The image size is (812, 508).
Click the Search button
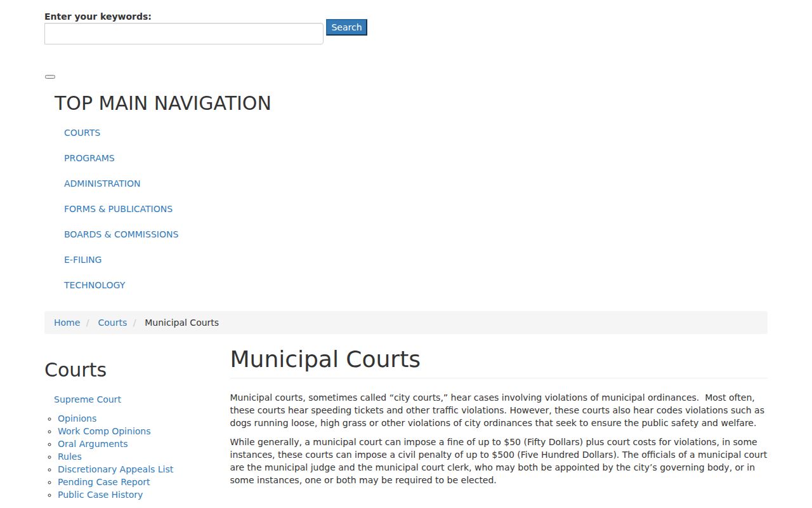(346, 27)
